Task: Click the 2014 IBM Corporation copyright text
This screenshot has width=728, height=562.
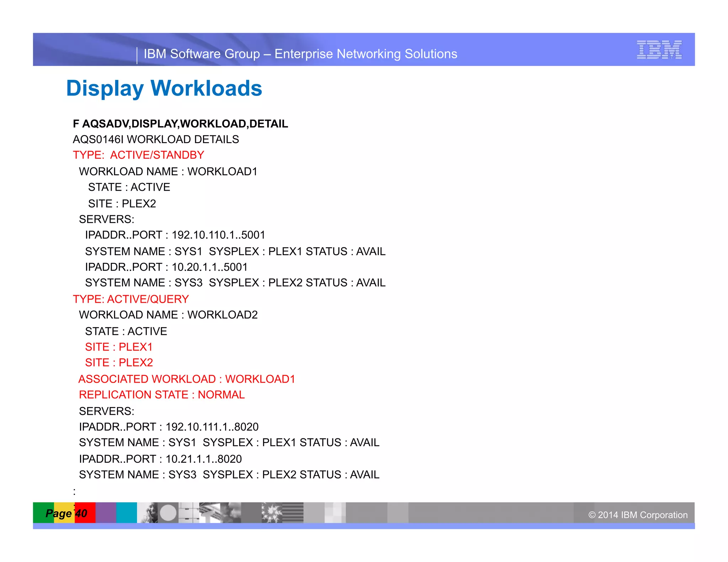Action: tap(638, 515)
